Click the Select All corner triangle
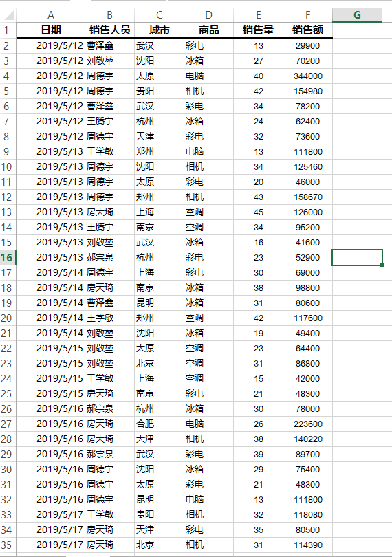The image size is (392, 557). point(8,15)
